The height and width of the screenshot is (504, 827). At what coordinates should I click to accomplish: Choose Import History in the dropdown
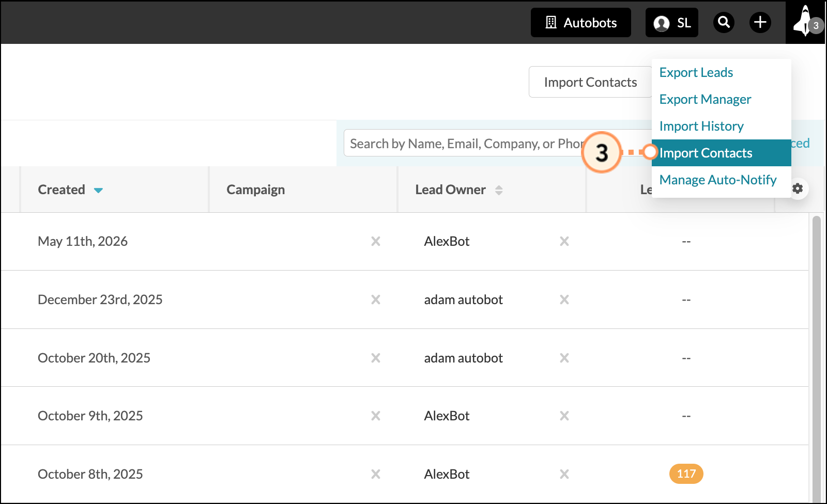(701, 126)
